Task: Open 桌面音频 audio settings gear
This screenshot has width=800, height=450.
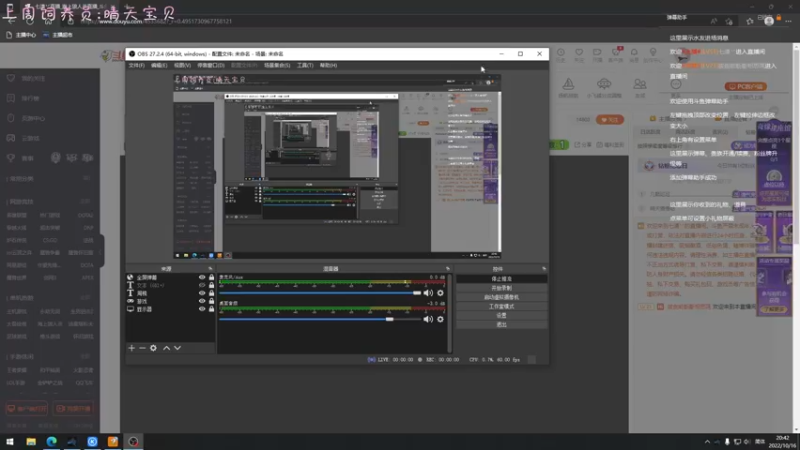Action: tap(440, 319)
